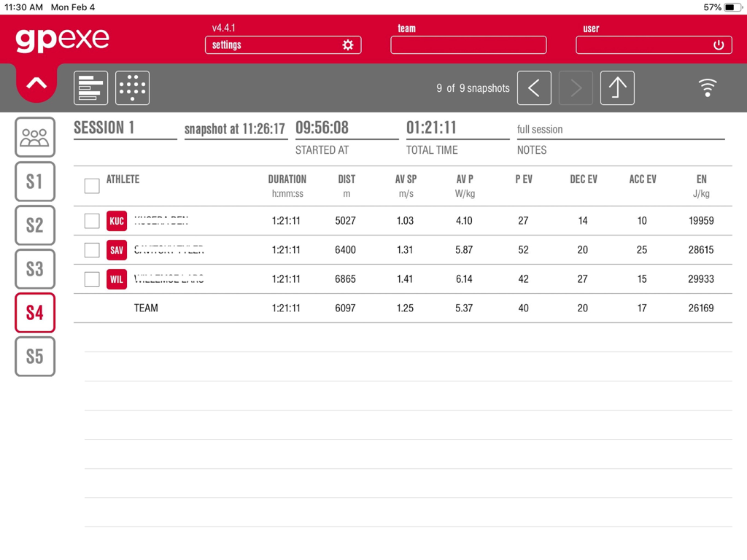Image resolution: width=747 pixels, height=560 pixels.
Task: Go to the previous snapshot
Action: click(x=534, y=87)
